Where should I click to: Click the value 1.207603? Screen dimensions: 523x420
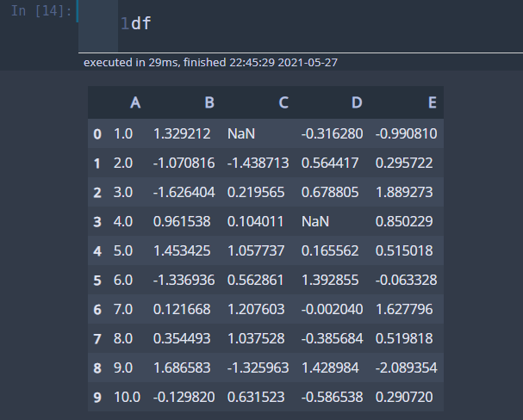click(256, 310)
